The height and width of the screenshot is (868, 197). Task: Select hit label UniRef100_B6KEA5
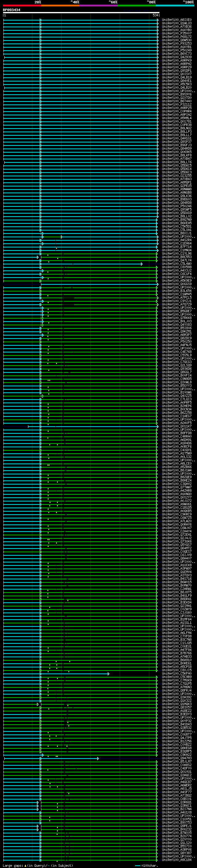[x=177, y=223]
